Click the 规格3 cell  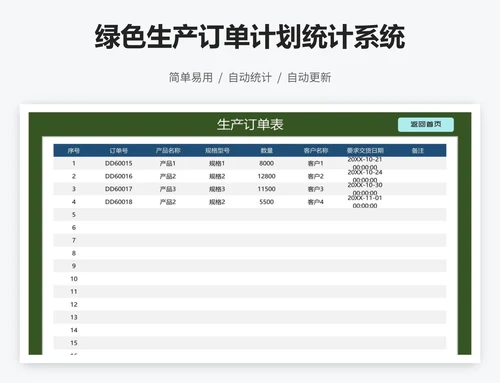(x=217, y=189)
